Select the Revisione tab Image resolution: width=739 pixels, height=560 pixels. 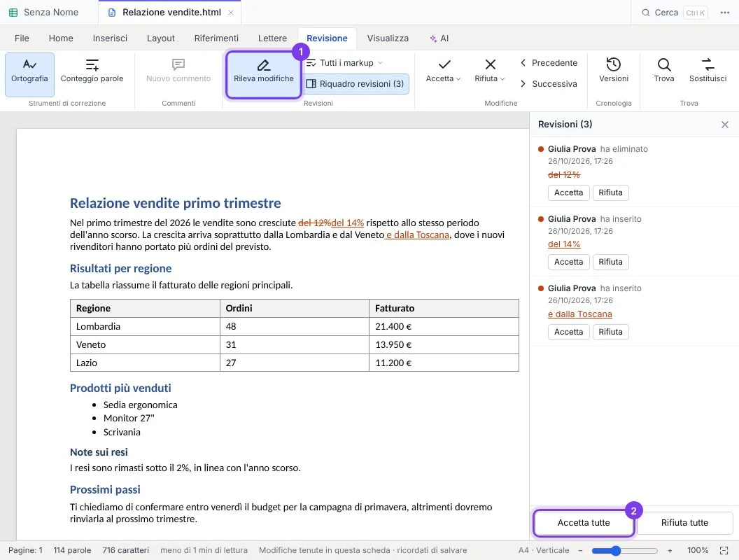[327, 38]
